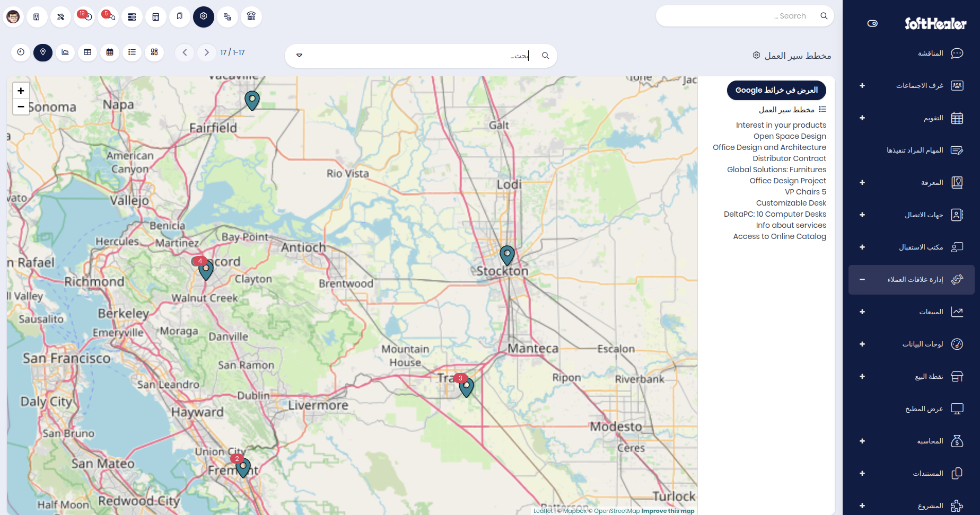
Task: Select Distributor Contract record
Action: (x=790, y=158)
